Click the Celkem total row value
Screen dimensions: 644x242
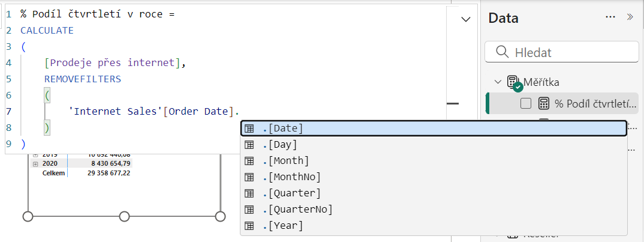pyautogui.click(x=108, y=173)
